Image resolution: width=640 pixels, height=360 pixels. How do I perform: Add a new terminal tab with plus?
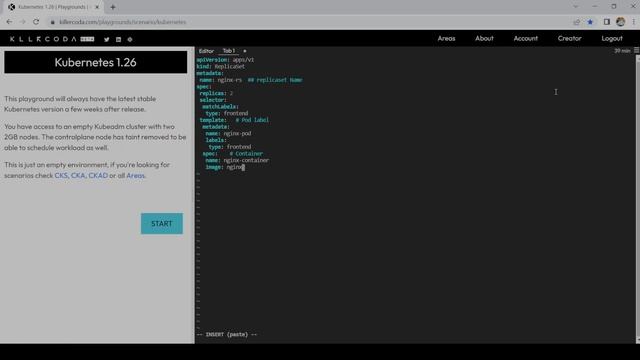[x=244, y=51]
